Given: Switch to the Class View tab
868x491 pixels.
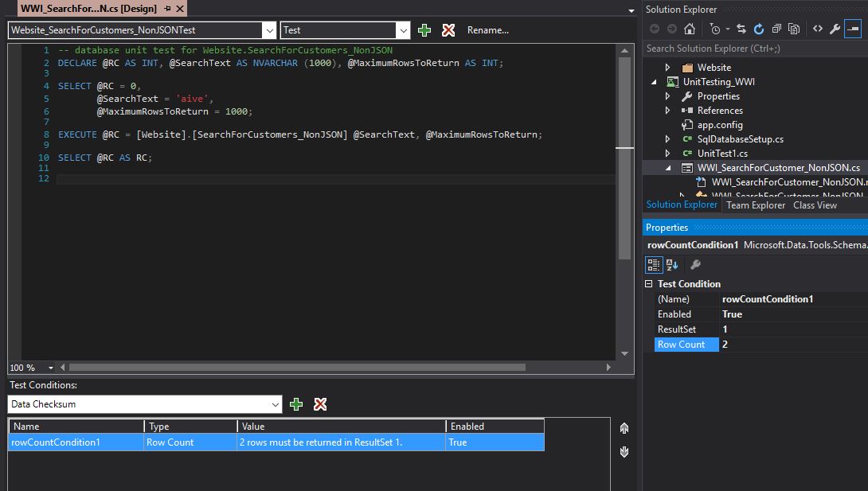Looking at the screenshot, I should click(815, 205).
